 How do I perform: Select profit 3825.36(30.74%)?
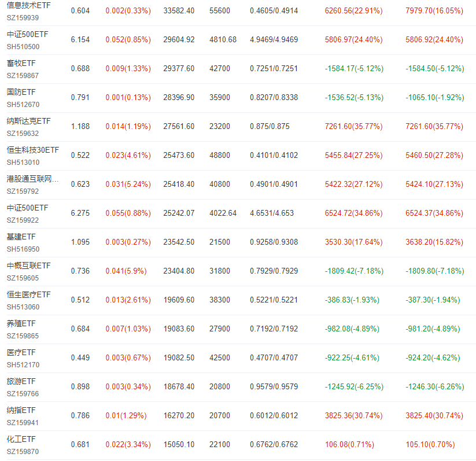[x=353, y=415]
